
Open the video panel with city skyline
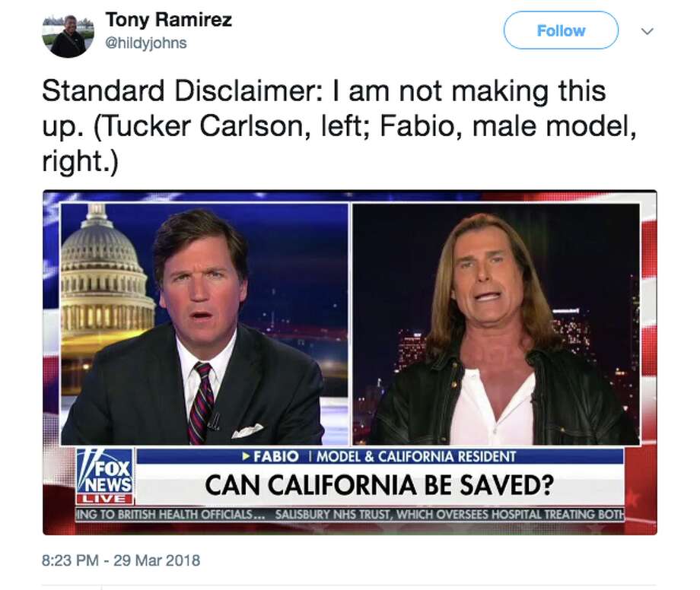click(x=496, y=324)
